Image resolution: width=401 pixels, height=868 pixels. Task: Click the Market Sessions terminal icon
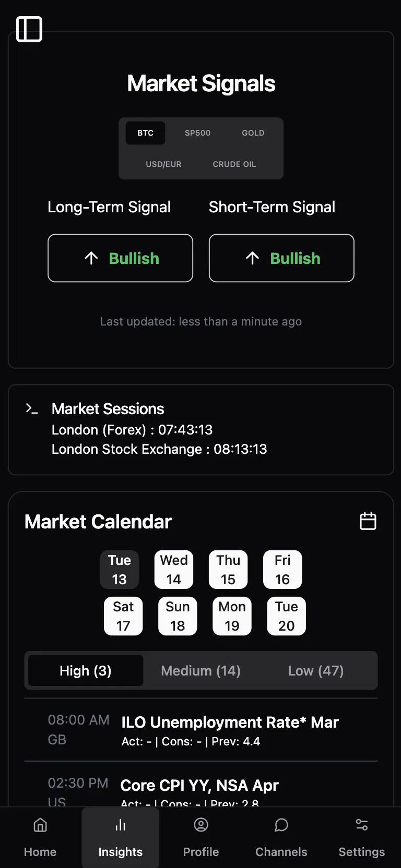tap(32, 409)
